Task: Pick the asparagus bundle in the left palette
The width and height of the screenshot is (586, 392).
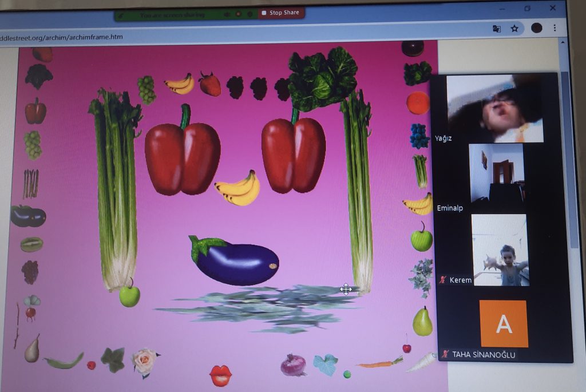Action: (31, 184)
